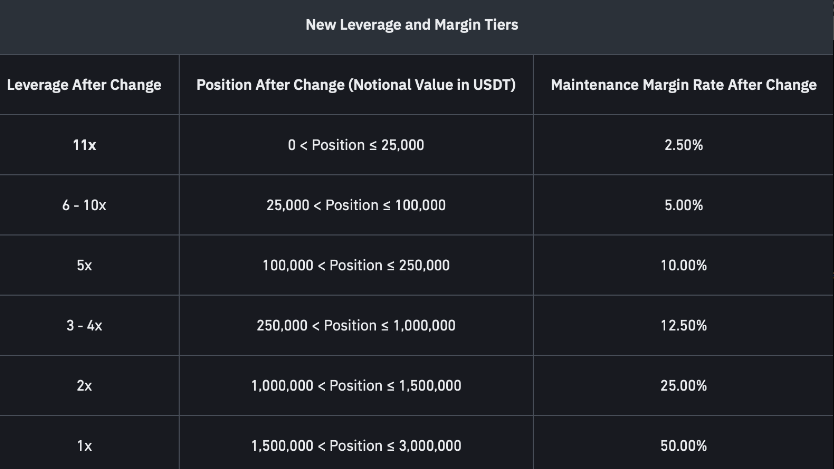The height and width of the screenshot is (469, 834).
Task: Click the 3 - 4x leverage cell
Action: tap(84, 325)
